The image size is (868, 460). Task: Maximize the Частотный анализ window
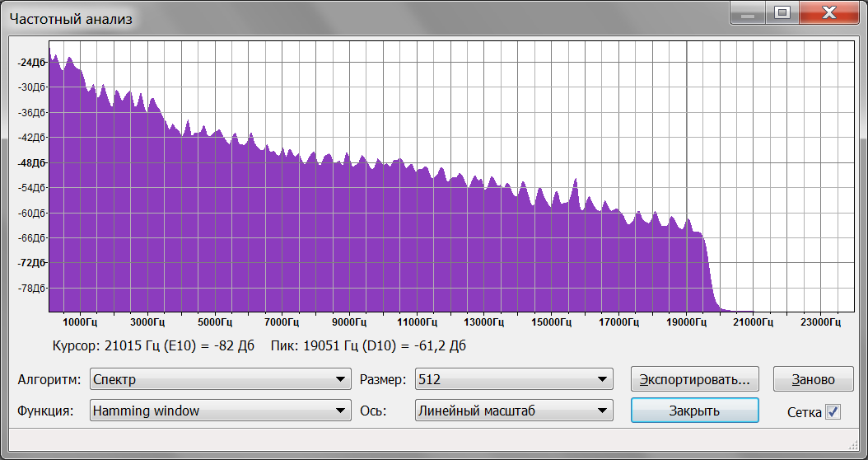pos(782,12)
